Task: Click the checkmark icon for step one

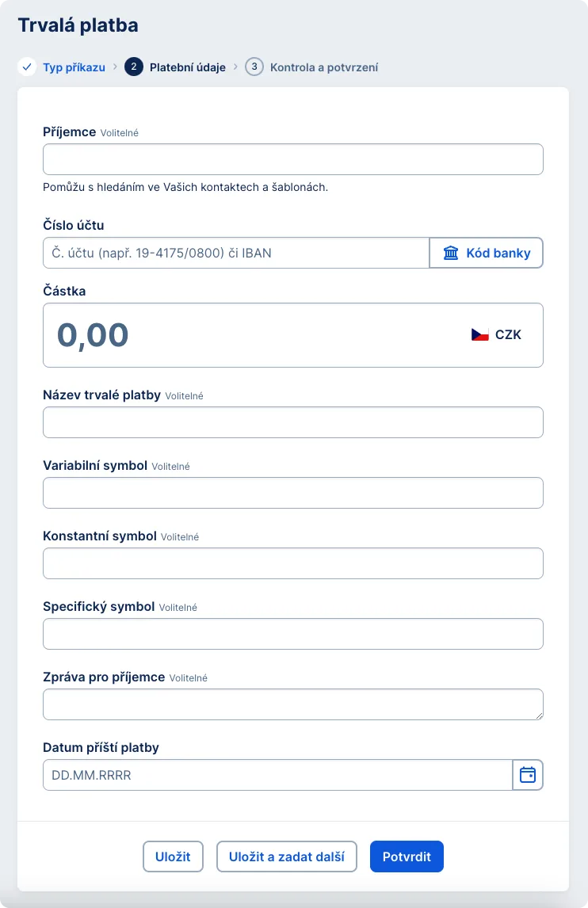Action: point(27,67)
